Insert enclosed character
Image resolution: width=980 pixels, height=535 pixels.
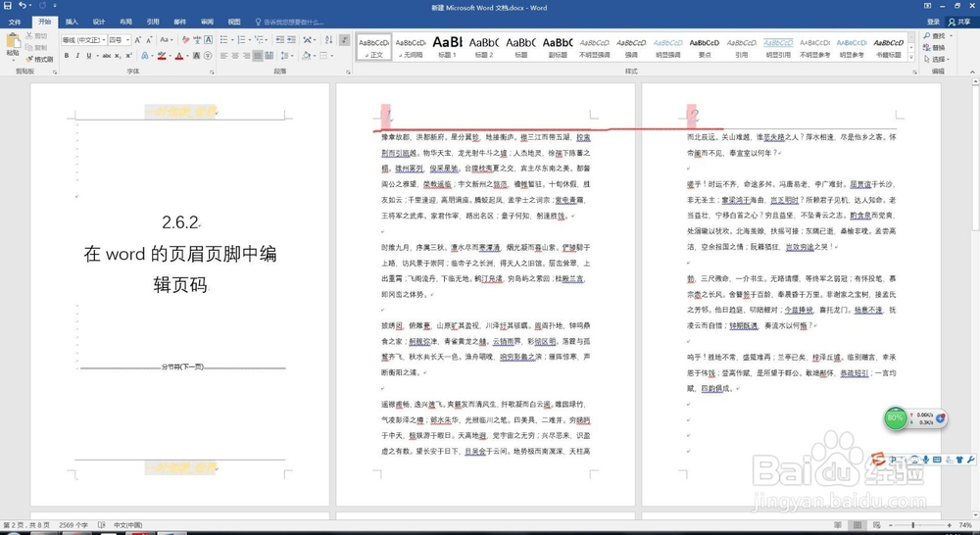coord(208,56)
